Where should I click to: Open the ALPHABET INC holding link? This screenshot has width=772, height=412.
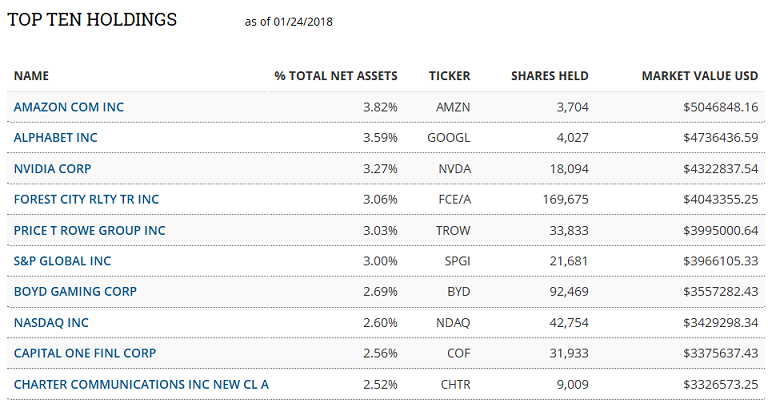pos(56,137)
